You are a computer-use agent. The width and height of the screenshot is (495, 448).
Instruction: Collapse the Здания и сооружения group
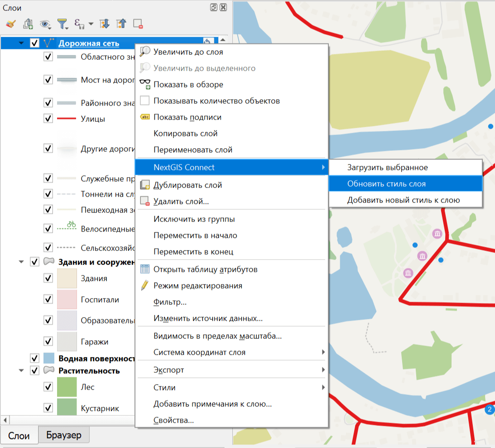(21, 262)
